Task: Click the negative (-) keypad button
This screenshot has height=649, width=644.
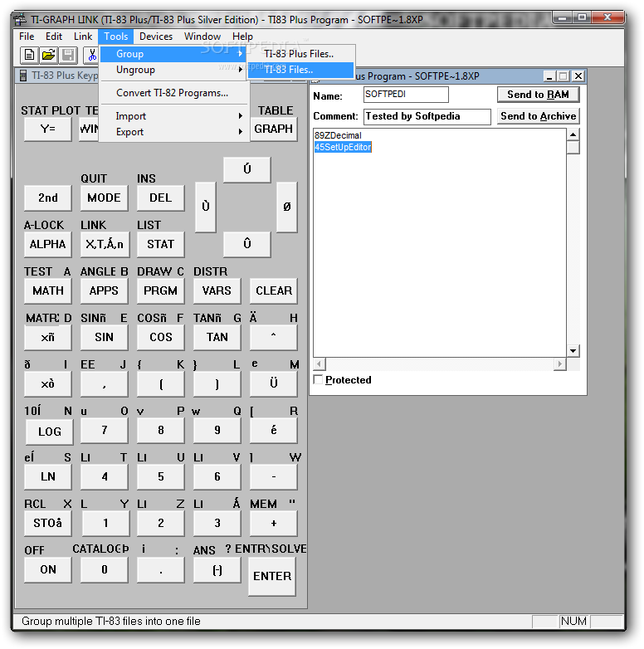Action: coord(217,570)
